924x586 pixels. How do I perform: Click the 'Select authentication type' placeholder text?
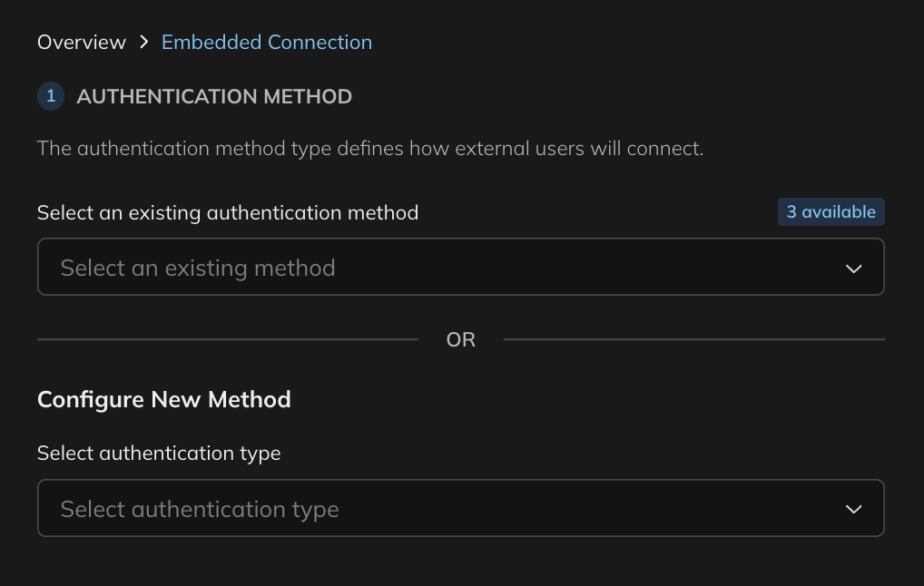tap(200, 509)
